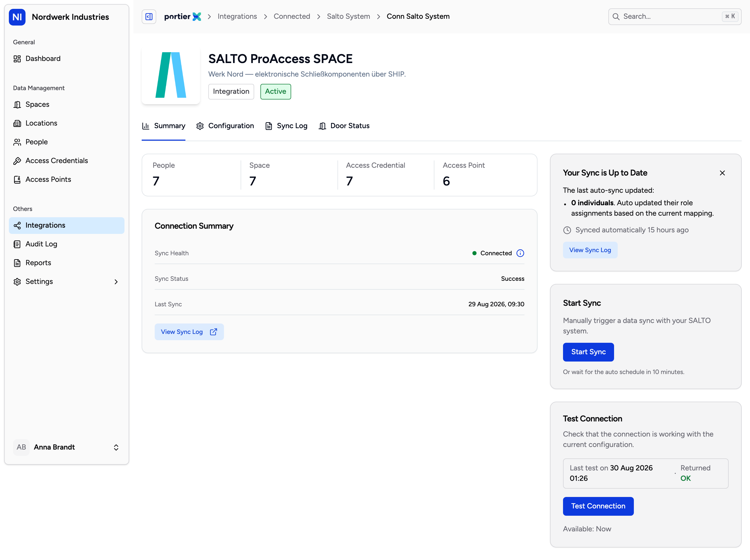
Task: Open Audit Log in the sidebar
Action: (67, 244)
